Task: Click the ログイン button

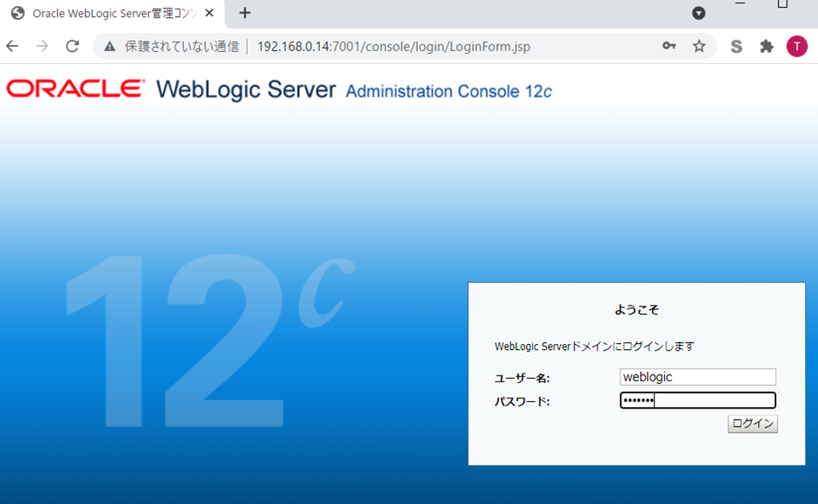Action: coord(752,424)
